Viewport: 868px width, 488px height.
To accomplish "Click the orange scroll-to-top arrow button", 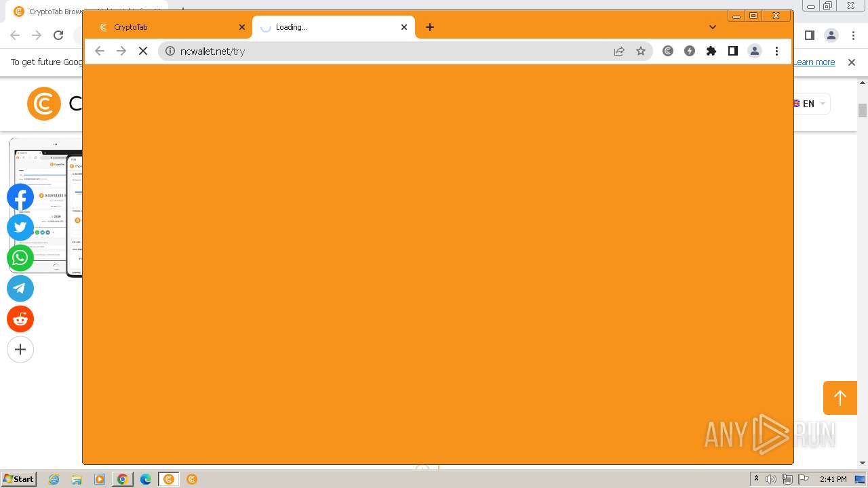I will click(x=840, y=398).
